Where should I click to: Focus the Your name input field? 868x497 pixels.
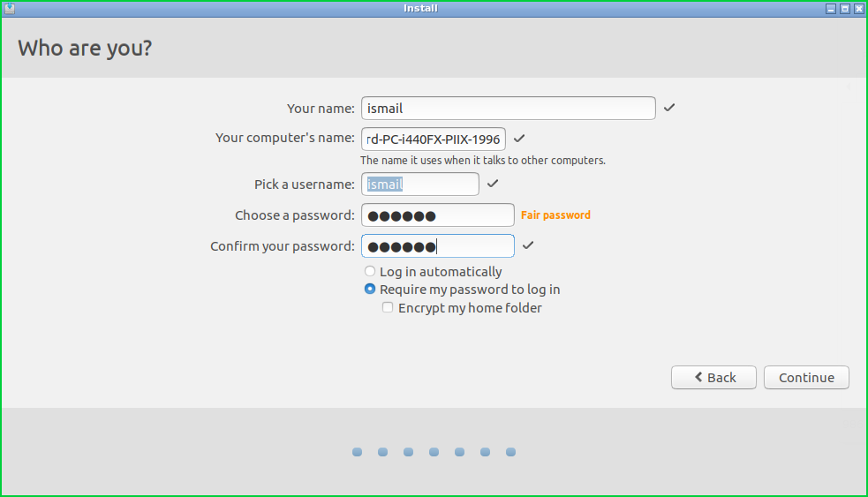509,108
